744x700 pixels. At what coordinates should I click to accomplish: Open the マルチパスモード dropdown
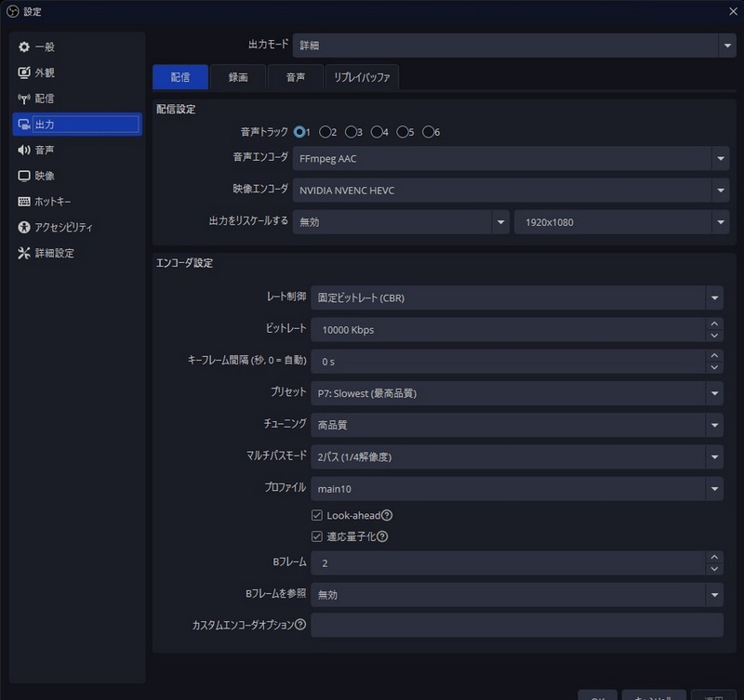(517, 456)
